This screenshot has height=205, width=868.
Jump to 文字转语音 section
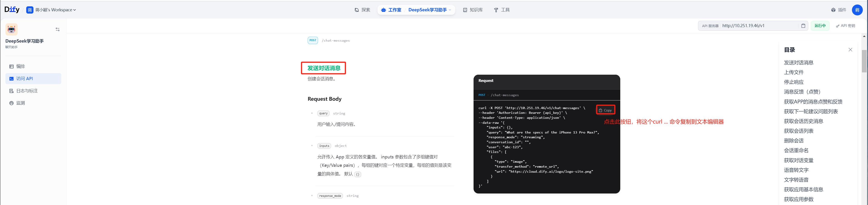pos(796,180)
